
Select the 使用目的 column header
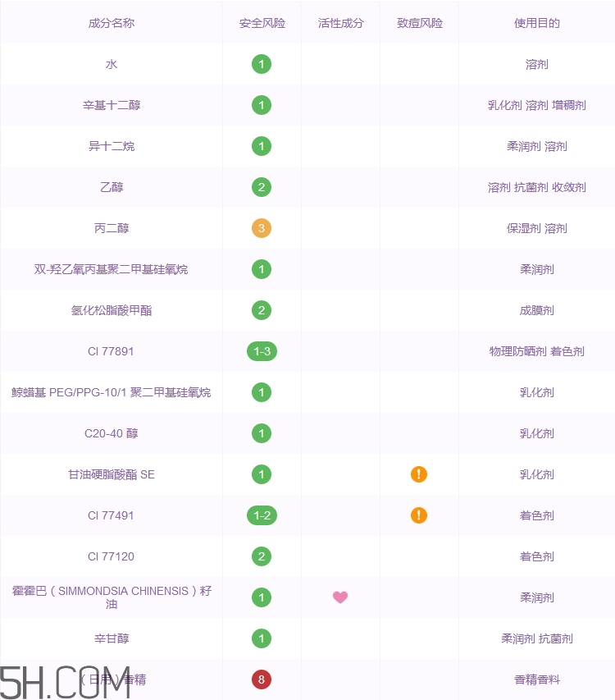pyautogui.click(x=536, y=23)
